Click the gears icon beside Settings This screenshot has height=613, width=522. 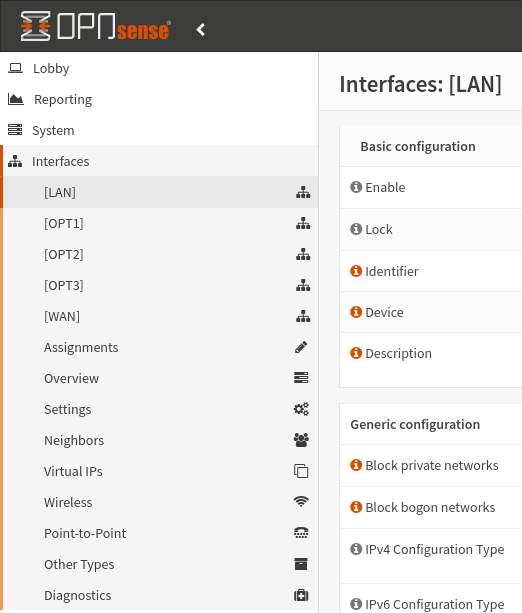301,409
